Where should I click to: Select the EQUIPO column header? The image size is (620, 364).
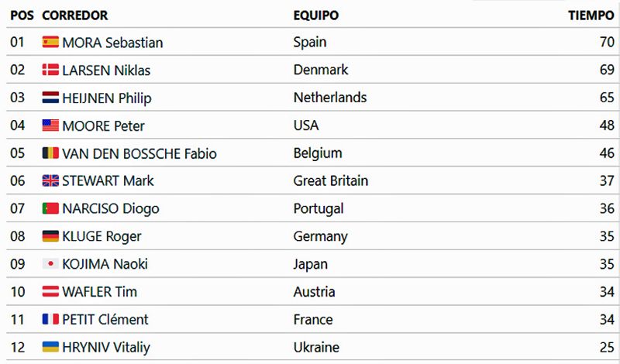[x=316, y=15]
